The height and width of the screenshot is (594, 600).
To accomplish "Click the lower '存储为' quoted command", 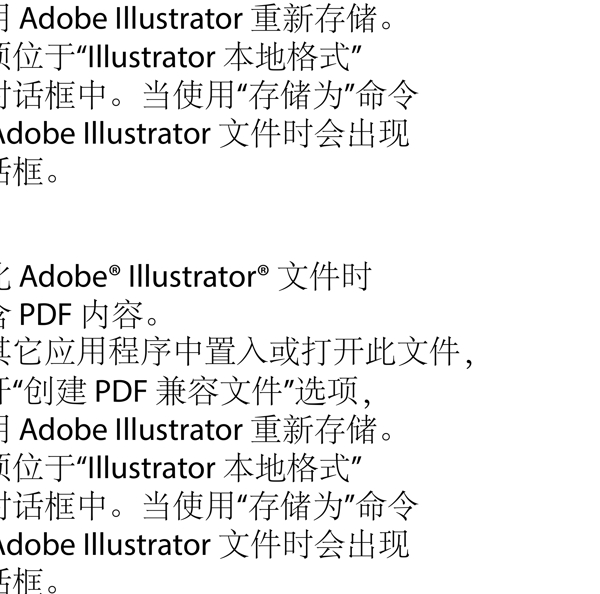I will click(294, 506).
